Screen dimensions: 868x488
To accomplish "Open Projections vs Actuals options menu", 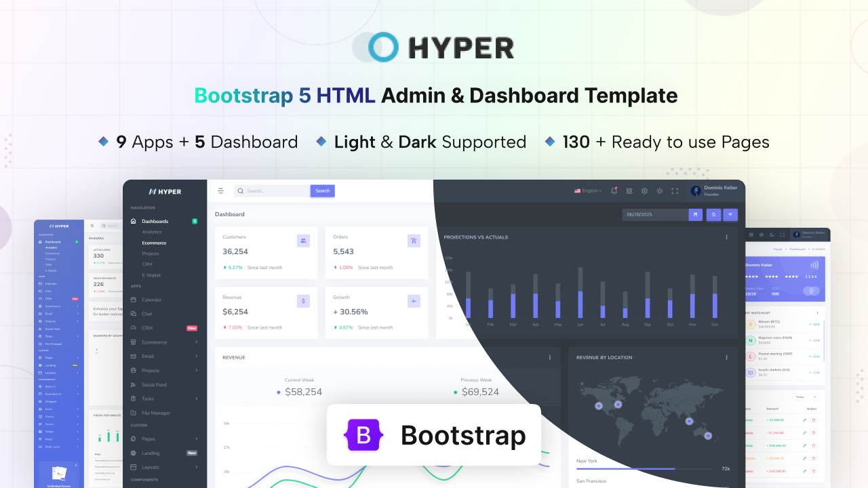I will click(x=726, y=237).
